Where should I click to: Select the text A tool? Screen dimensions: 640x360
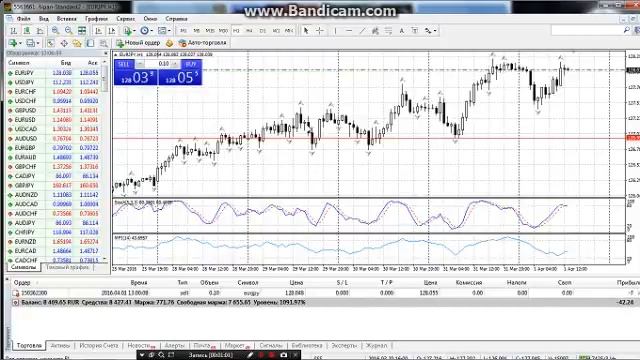[x=402, y=31]
